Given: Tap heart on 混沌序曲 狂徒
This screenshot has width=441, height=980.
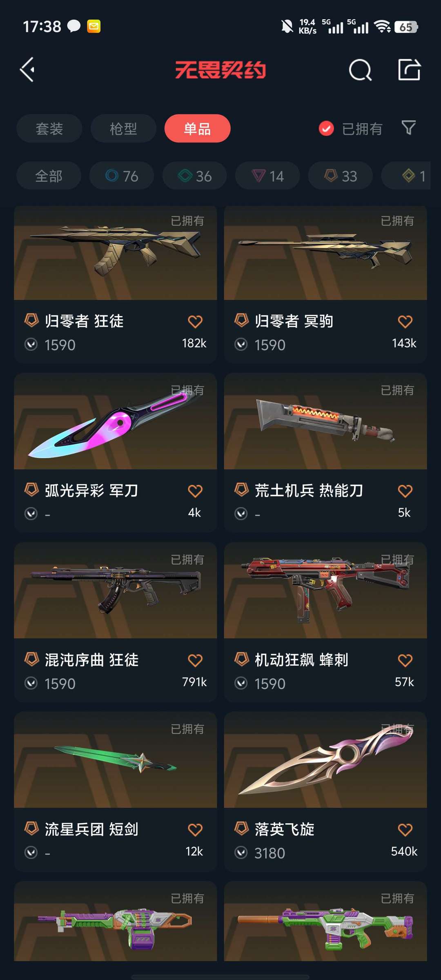Looking at the screenshot, I should point(195,660).
